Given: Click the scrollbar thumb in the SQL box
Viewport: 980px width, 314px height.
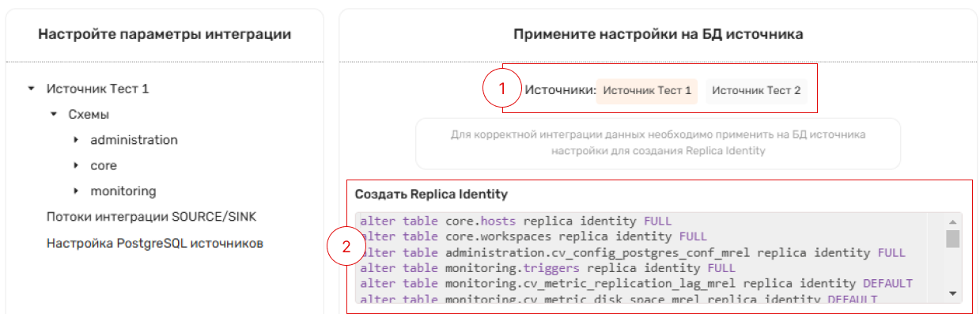Looking at the screenshot, I should click(x=952, y=239).
